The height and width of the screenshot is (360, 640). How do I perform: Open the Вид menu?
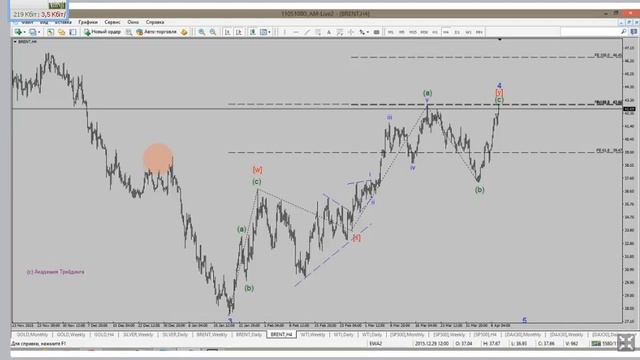click(44, 22)
